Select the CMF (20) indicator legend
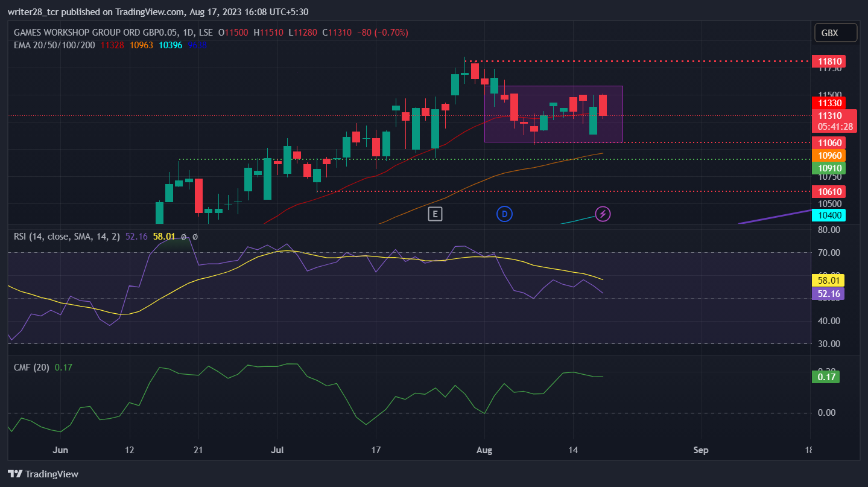The height and width of the screenshot is (487, 868). [32, 367]
